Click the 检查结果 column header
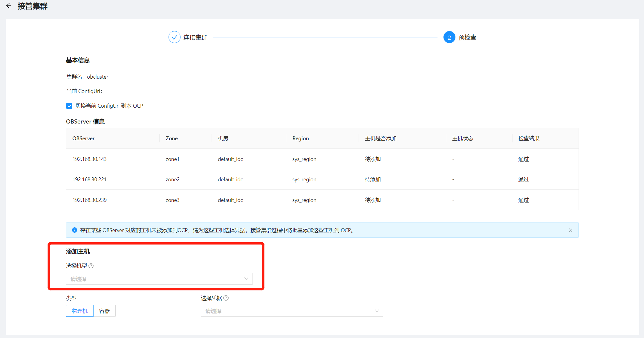Image resolution: width=644 pixels, height=338 pixels. pyautogui.click(x=528, y=138)
